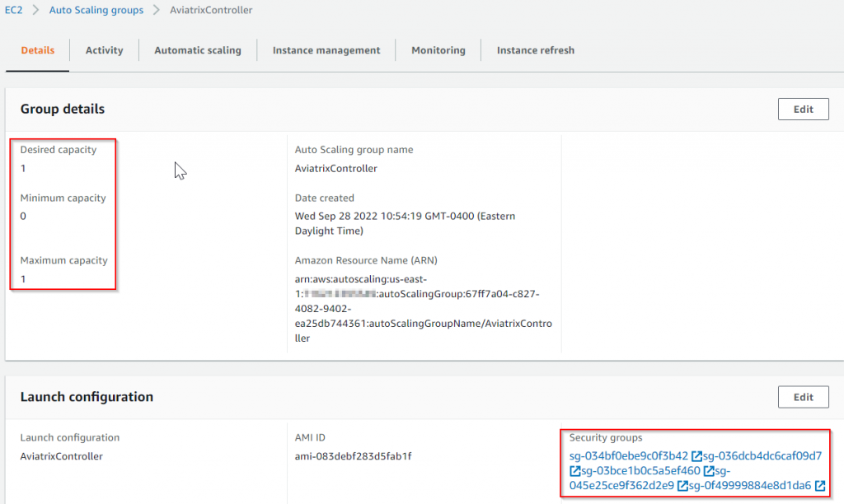
Task: Click the Date created timestamp text
Action: click(x=405, y=223)
